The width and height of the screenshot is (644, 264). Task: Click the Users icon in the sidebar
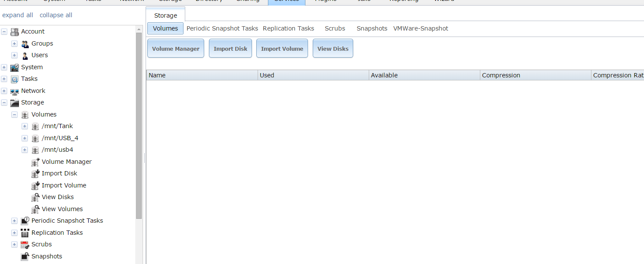click(x=25, y=55)
